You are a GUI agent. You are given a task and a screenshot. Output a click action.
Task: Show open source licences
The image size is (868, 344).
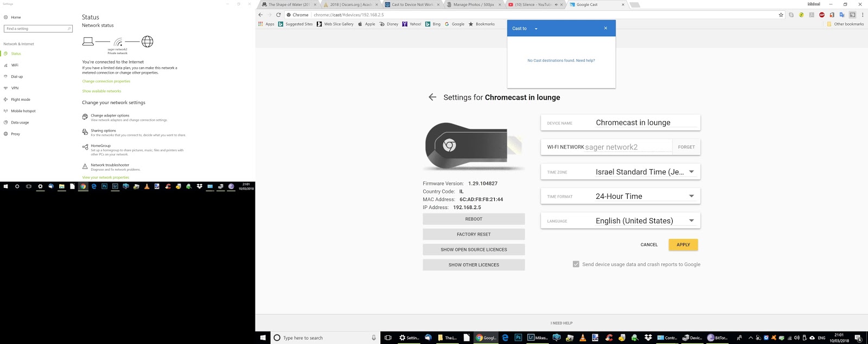474,250
